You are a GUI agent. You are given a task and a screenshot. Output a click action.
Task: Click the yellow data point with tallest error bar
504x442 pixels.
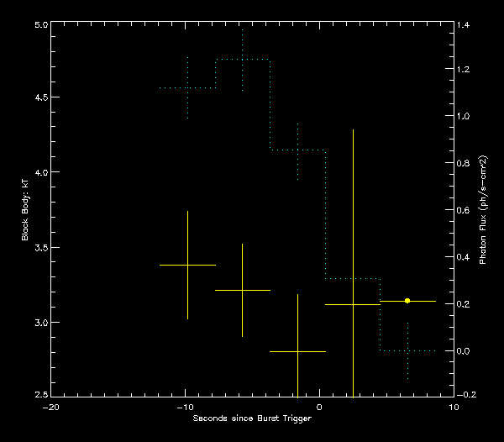click(x=353, y=304)
